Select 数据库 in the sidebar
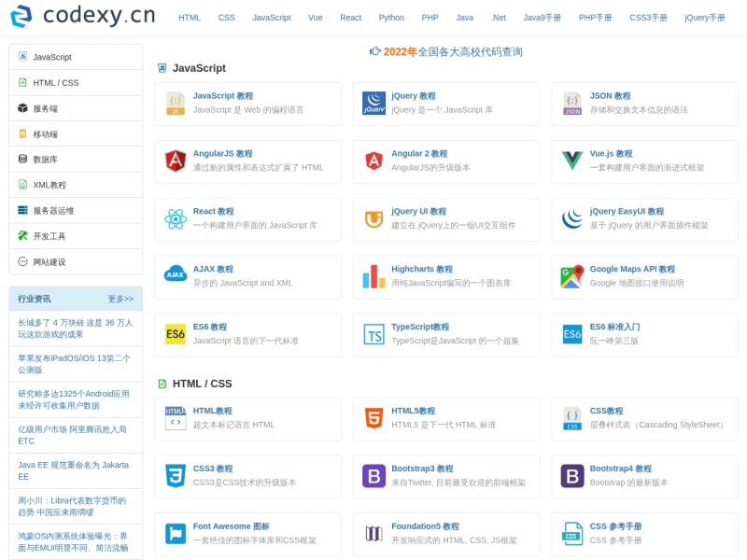This screenshot has width=747, height=560. click(x=76, y=160)
